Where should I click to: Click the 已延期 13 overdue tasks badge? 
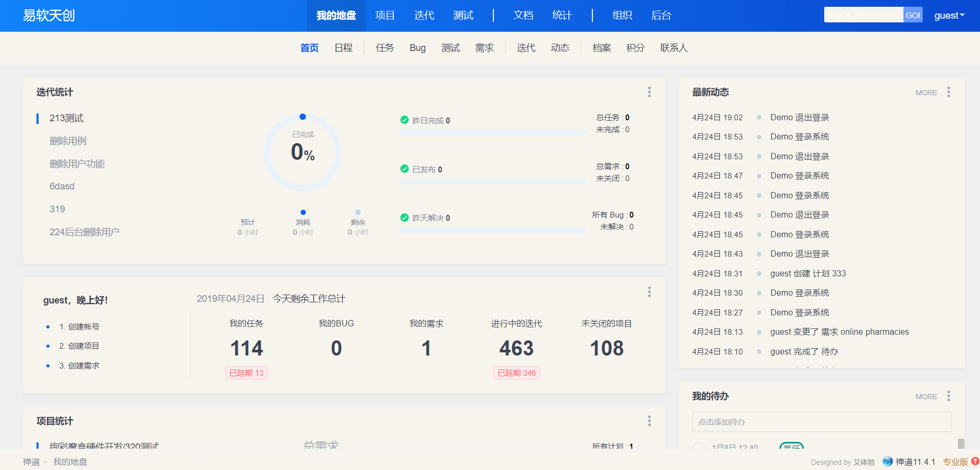[x=246, y=373]
